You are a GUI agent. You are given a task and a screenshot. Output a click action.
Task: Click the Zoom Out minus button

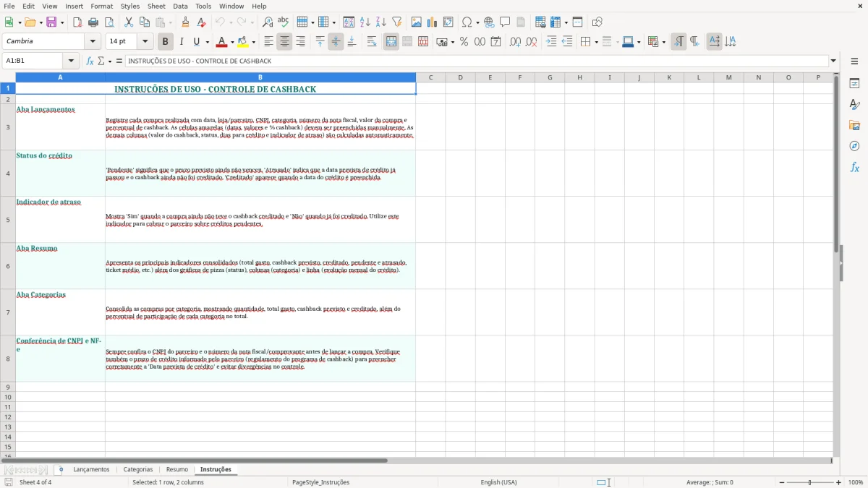782,482
